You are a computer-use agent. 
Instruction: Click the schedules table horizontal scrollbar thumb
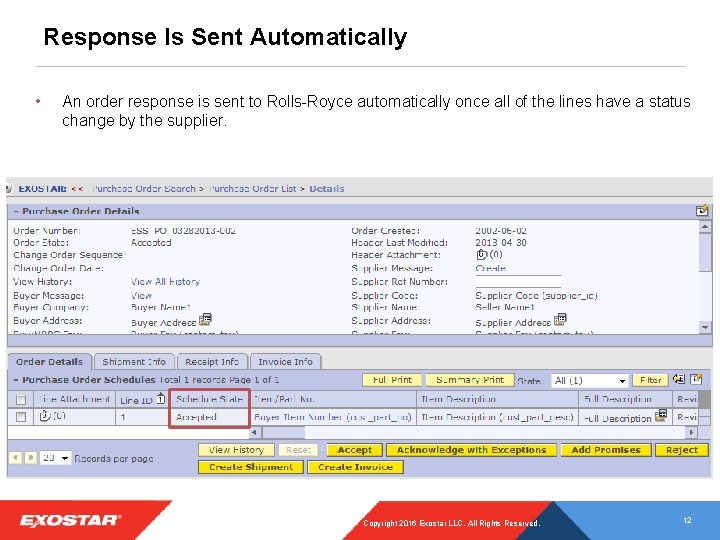[283, 432]
